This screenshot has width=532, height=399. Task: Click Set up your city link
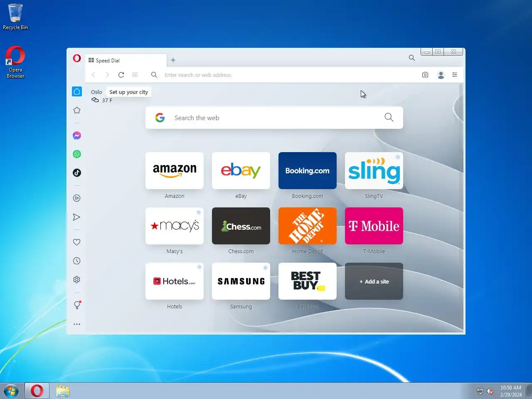[x=128, y=92]
